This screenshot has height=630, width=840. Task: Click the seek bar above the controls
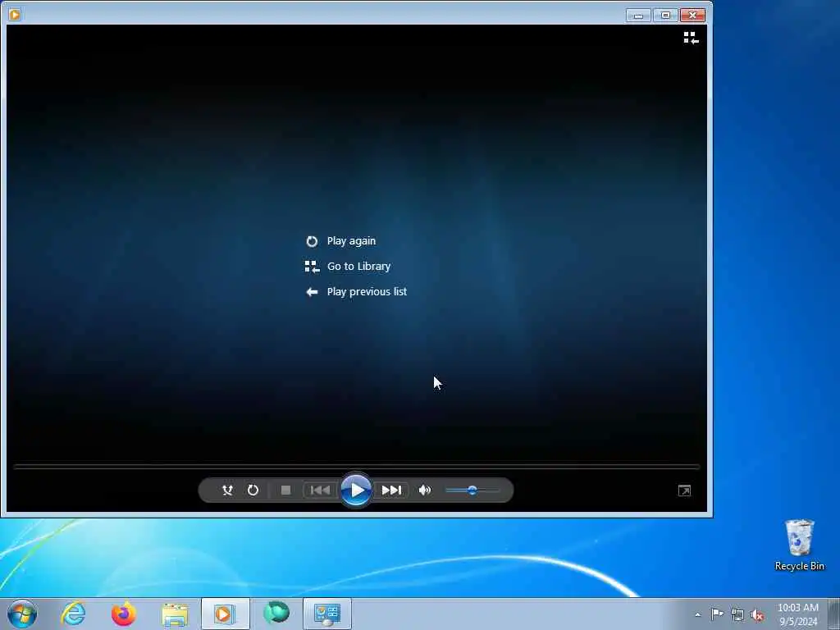(x=356, y=467)
